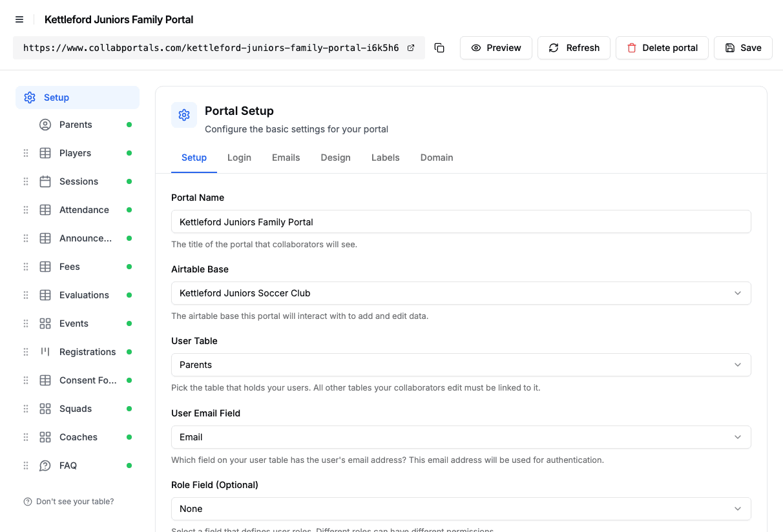Open FAQ in the sidebar
The image size is (783, 532).
(85, 466)
